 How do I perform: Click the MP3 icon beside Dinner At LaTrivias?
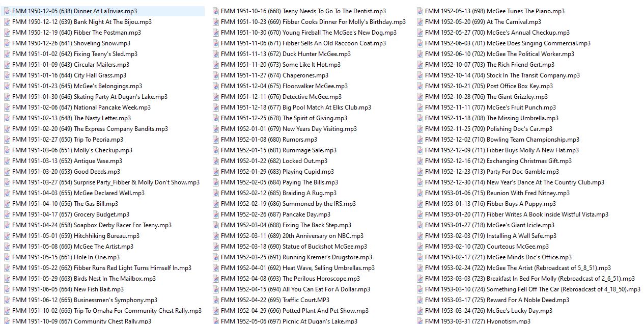[x=7, y=11]
